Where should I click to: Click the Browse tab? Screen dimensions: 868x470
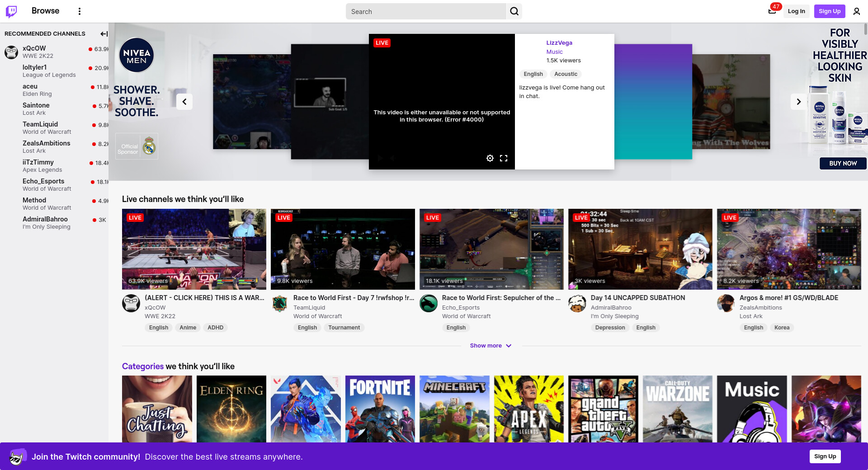pos(45,11)
